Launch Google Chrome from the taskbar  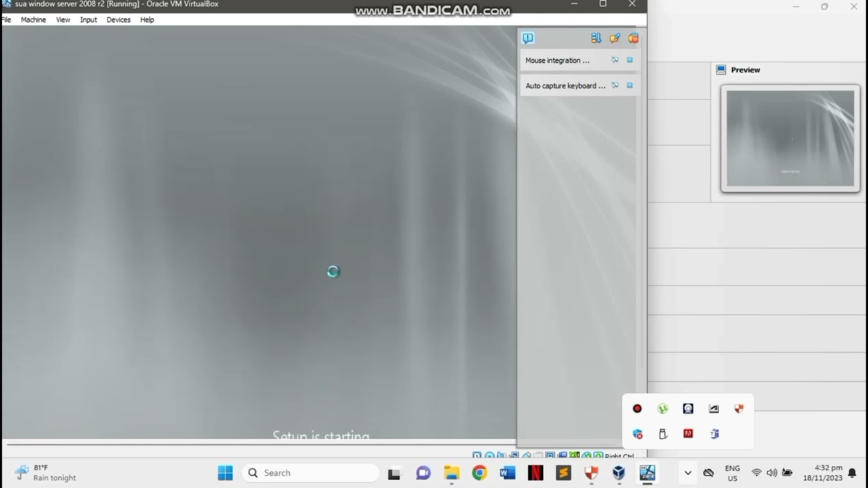pyautogui.click(x=479, y=472)
